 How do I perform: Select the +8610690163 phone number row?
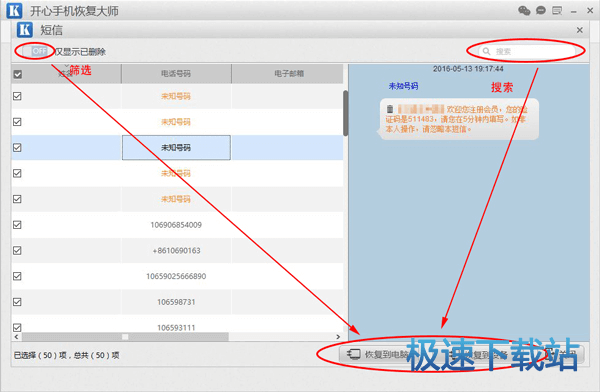click(176, 250)
